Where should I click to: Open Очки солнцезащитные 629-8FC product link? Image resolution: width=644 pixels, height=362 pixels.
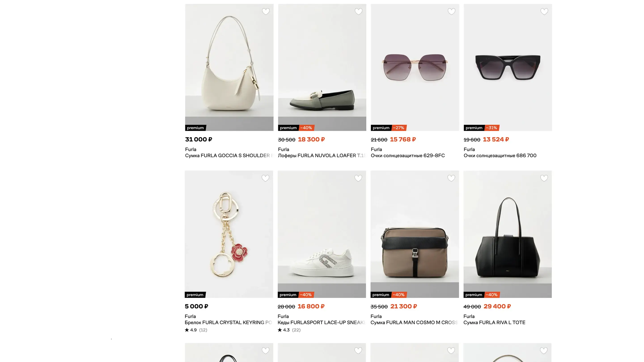click(407, 156)
